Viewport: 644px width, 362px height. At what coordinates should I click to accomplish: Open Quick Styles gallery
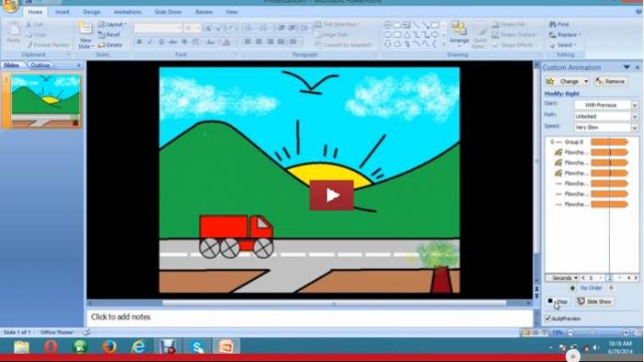point(479,36)
